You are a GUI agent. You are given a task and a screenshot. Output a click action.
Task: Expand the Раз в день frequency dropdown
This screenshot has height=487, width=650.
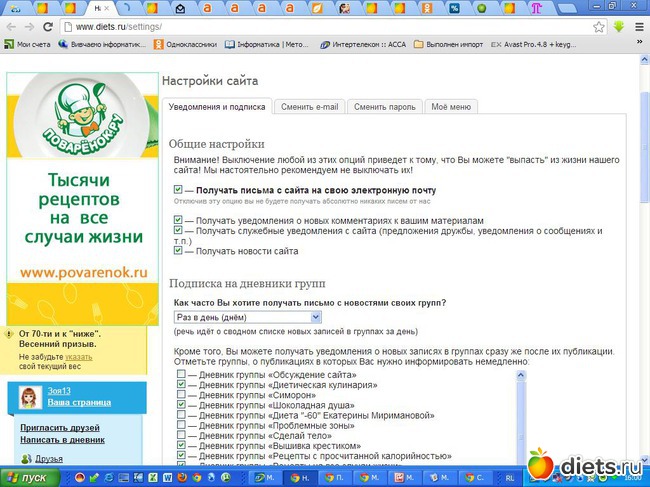click(x=247, y=317)
